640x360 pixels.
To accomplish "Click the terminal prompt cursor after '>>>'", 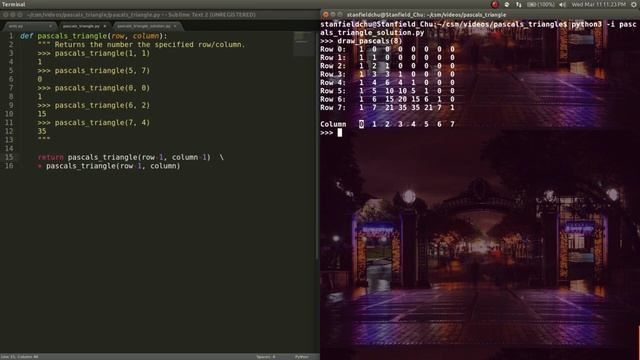I will pyautogui.click(x=340, y=132).
